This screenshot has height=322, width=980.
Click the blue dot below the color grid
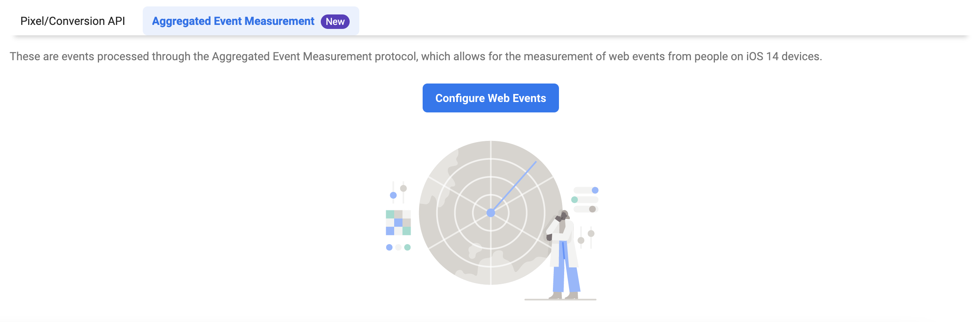389,247
